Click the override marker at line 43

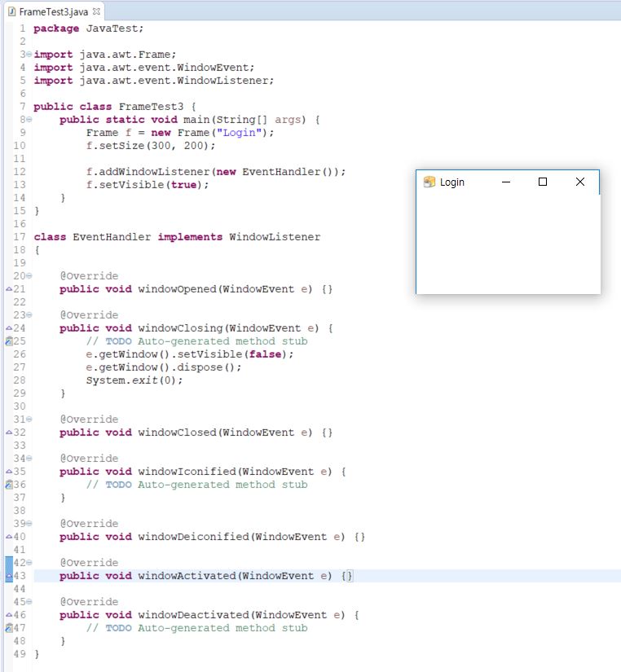tap(9, 576)
